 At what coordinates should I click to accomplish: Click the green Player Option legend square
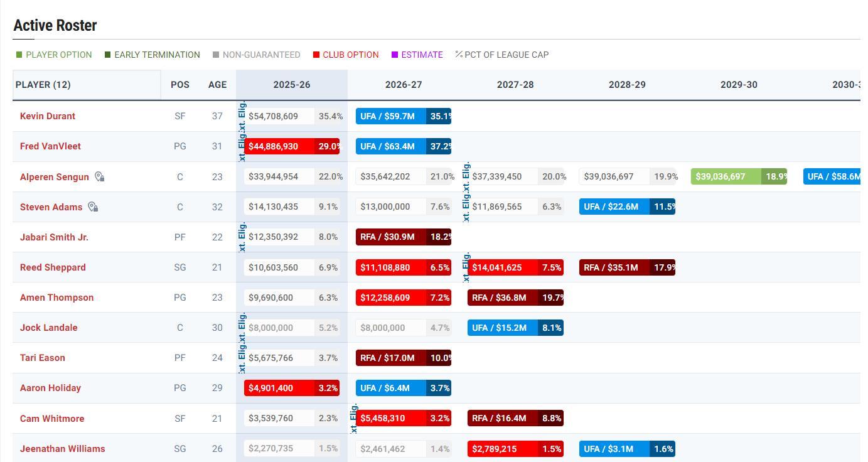(19, 55)
